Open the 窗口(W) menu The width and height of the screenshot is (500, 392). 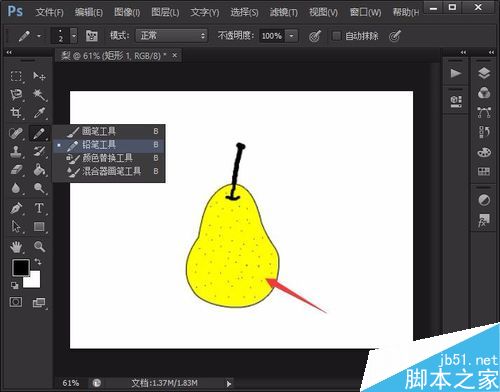(x=365, y=12)
